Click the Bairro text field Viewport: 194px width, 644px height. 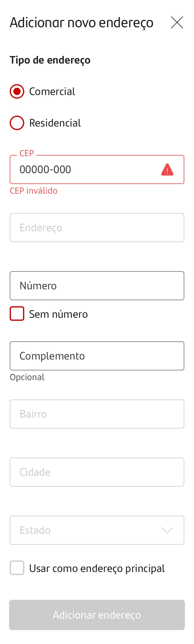[97, 414]
